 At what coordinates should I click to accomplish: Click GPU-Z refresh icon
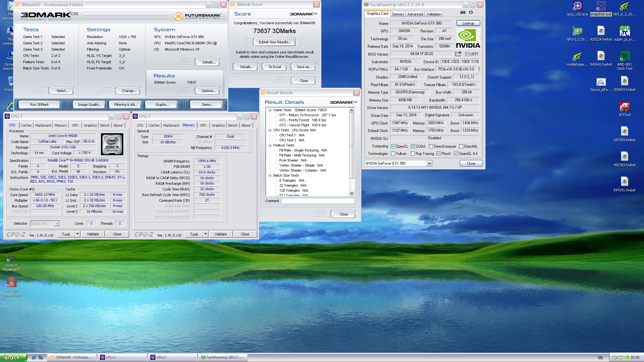click(x=471, y=12)
